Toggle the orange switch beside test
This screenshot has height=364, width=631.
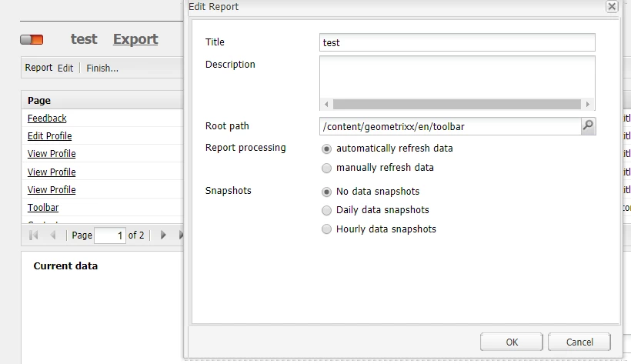[32, 39]
